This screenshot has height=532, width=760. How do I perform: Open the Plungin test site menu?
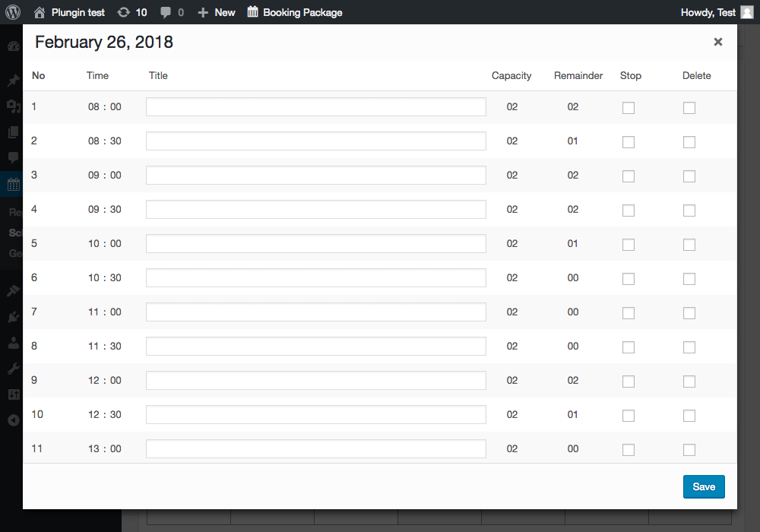[x=78, y=12]
